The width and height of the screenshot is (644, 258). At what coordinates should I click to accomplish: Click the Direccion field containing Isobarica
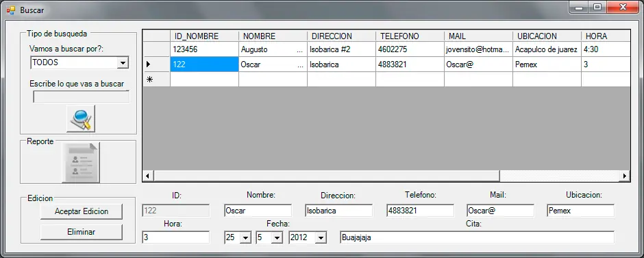[338, 211]
